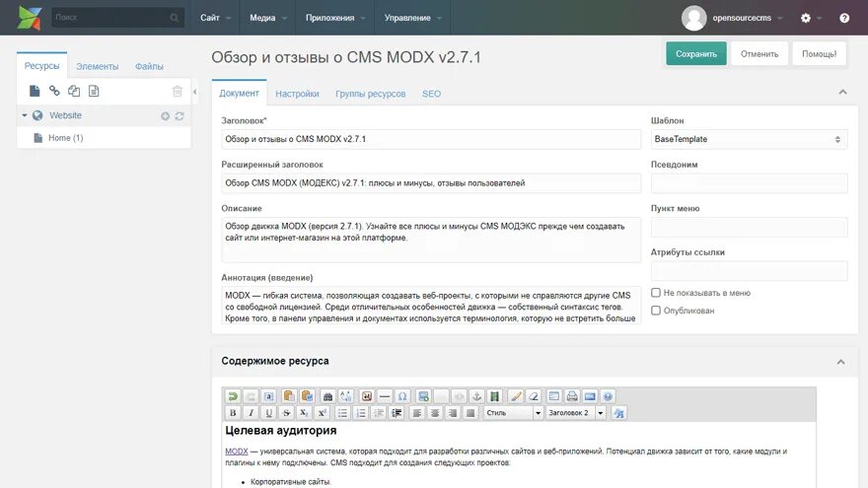The image size is (868, 488).
Task: Click the new document icon in Resources tree
Action: (x=35, y=91)
